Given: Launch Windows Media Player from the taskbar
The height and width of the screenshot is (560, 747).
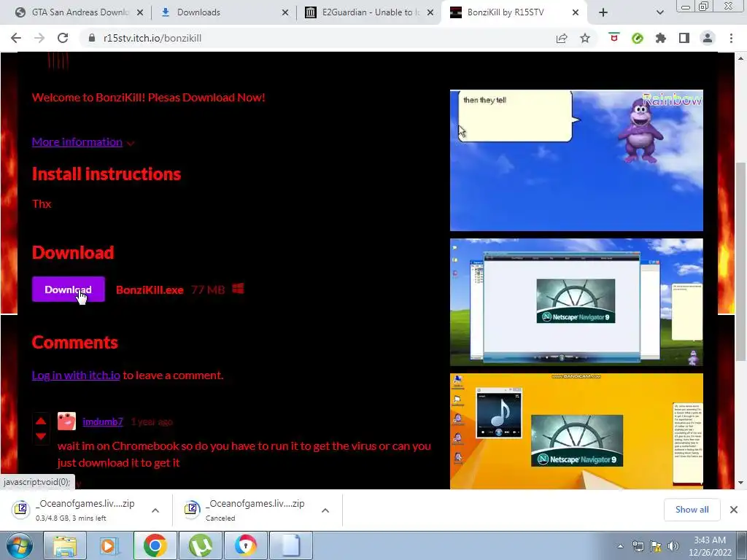Looking at the screenshot, I should 109,545.
